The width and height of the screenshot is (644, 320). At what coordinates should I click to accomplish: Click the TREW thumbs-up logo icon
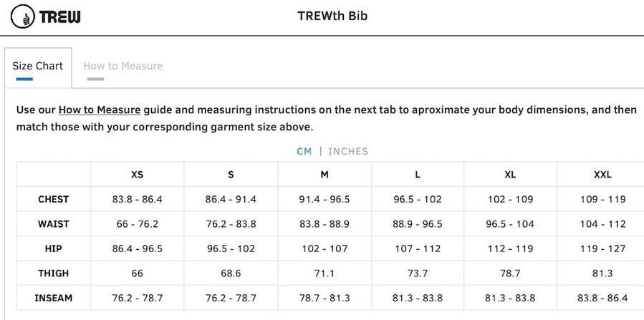(23, 16)
